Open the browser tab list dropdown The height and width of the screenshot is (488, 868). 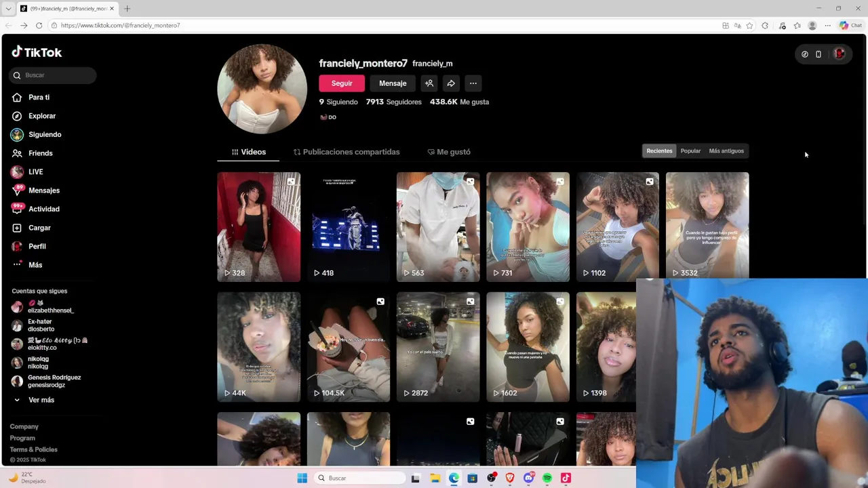[x=8, y=9]
